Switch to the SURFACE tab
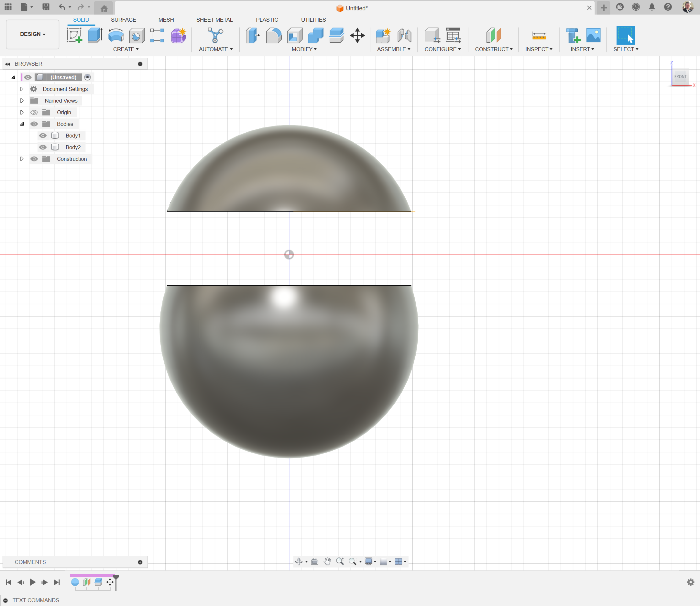700x606 pixels. pyautogui.click(x=124, y=20)
